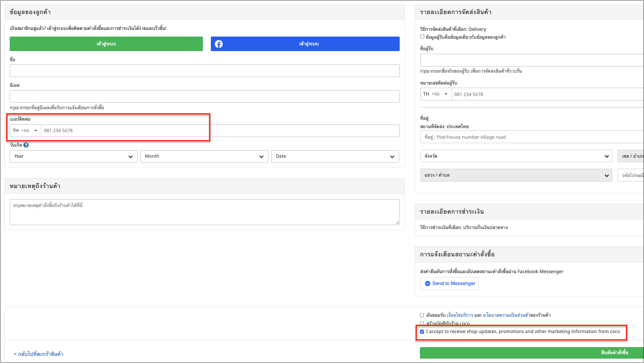Open recipient TH +66 country code dropdown

(x=436, y=94)
